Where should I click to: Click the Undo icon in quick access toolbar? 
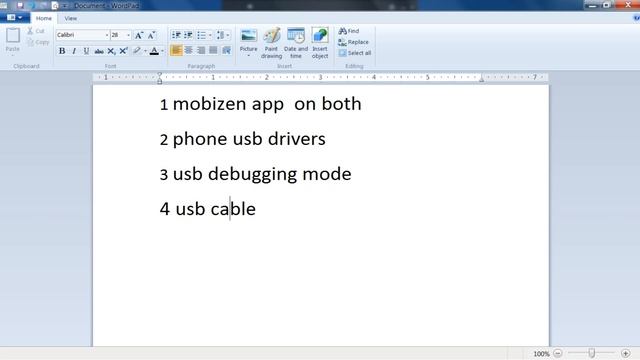32,6
